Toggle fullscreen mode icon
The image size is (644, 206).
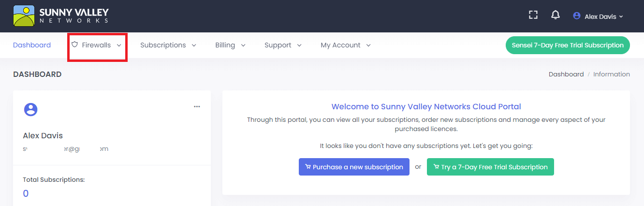coord(533,15)
